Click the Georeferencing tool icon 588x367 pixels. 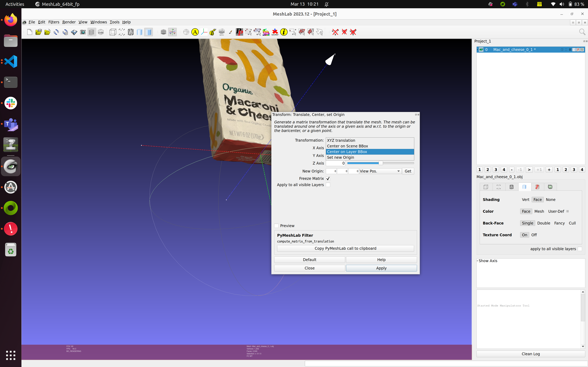click(x=275, y=32)
